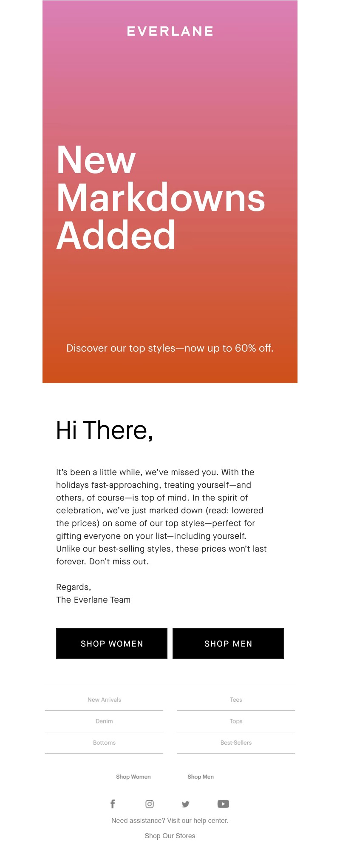Open the YouTube icon link
The width and height of the screenshot is (340, 868).
(x=223, y=804)
